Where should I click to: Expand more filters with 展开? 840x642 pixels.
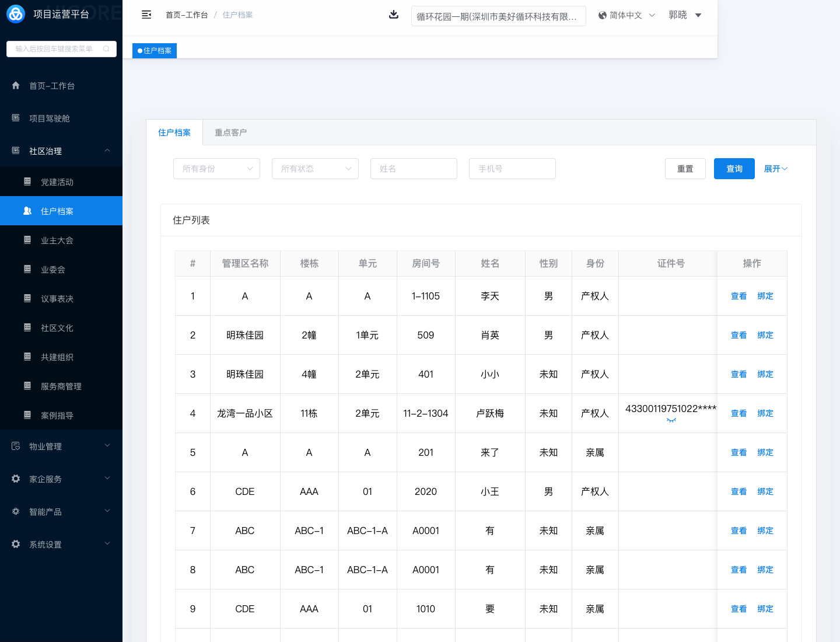(775, 169)
